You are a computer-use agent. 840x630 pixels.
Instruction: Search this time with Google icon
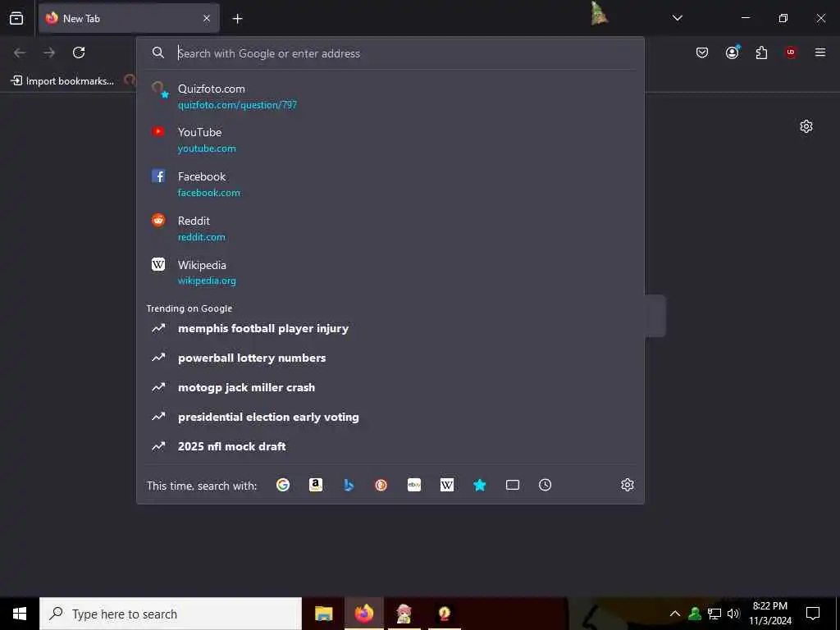coord(283,485)
